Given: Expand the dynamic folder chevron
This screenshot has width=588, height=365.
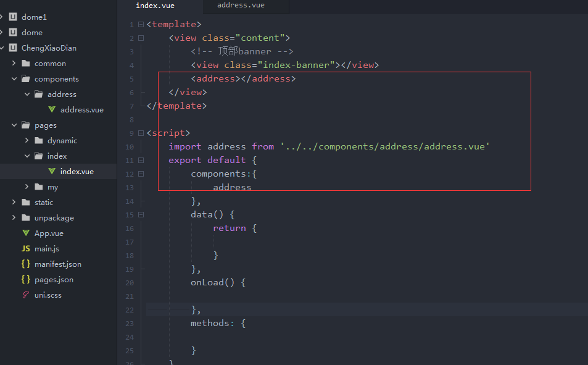Looking at the screenshot, I should click(x=27, y=140).
